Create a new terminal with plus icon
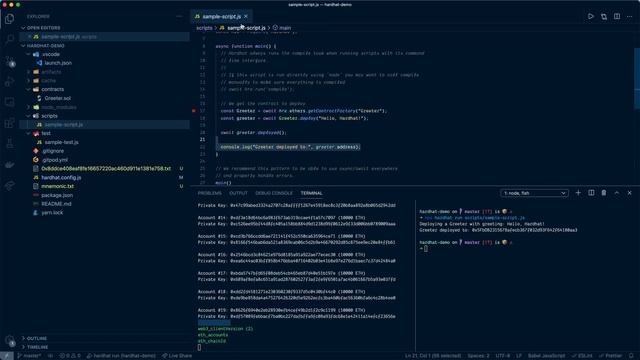 [578, 193]
